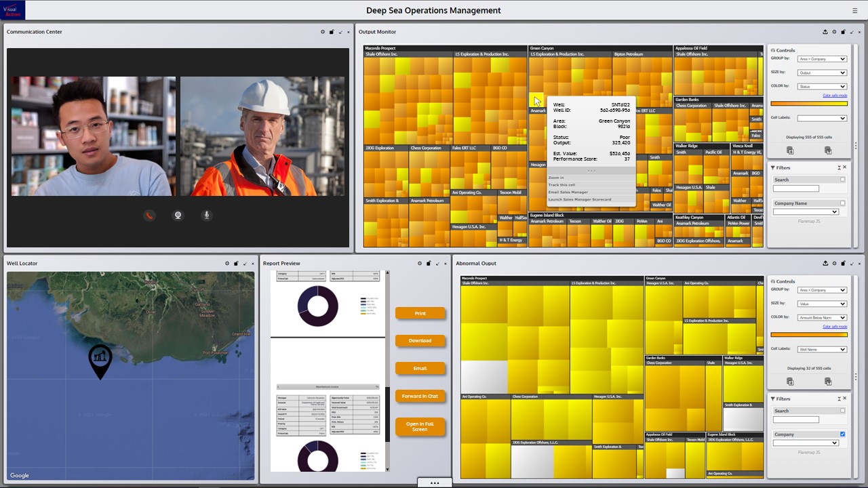This screenshot has width=868, height=488.
Task: Enable the Search filter checkbox in Abnormal Ouput
Action: click(x=843, y=411)
